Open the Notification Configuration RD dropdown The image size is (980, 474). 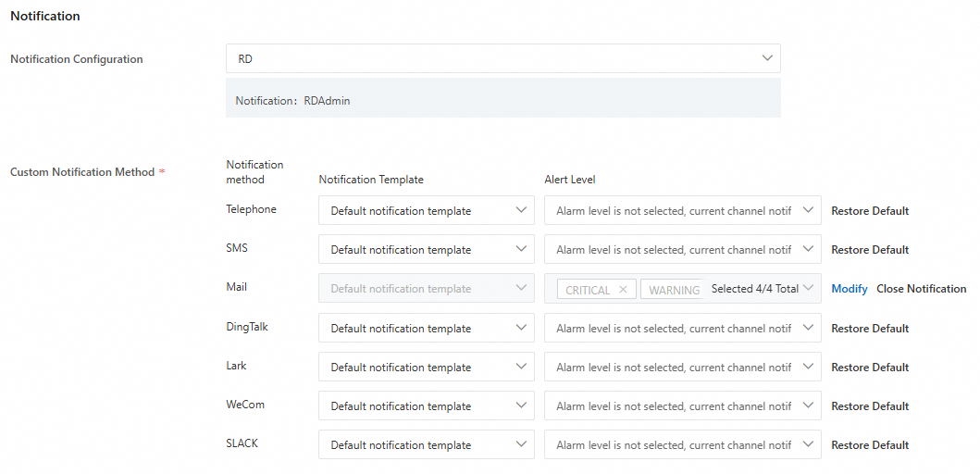(x=502, y=58)
